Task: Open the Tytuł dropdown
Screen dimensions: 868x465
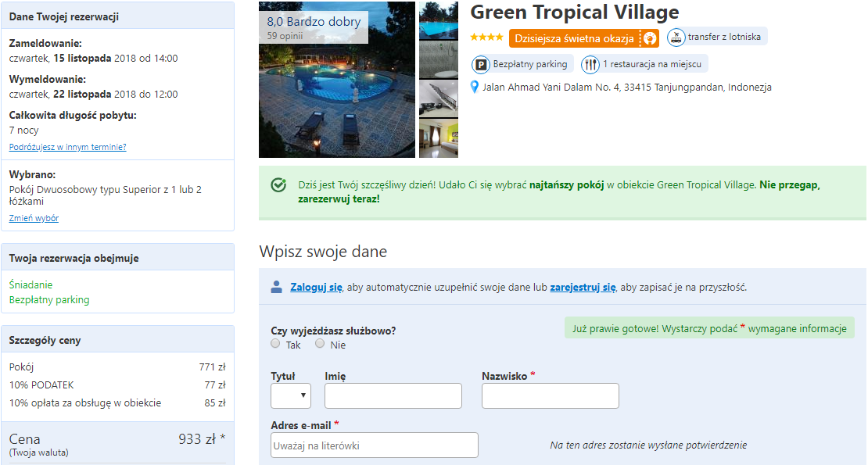Action: [291, 396]
